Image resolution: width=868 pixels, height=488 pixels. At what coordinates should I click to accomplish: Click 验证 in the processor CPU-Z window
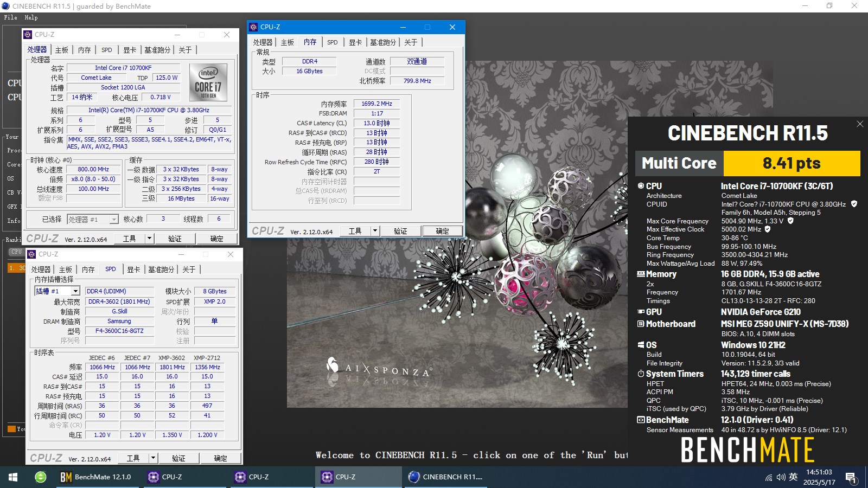point(175,239)
